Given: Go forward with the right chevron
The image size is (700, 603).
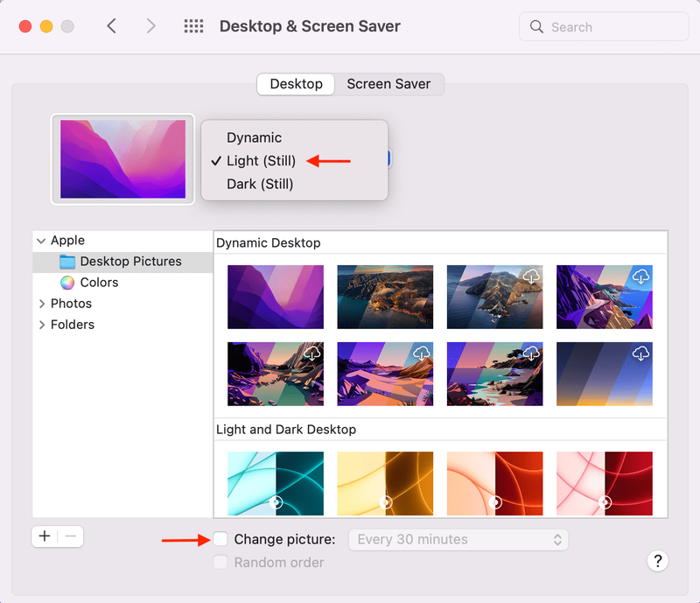Looking at the screenshot, I should pyautogui.click(x=150, y=26).
